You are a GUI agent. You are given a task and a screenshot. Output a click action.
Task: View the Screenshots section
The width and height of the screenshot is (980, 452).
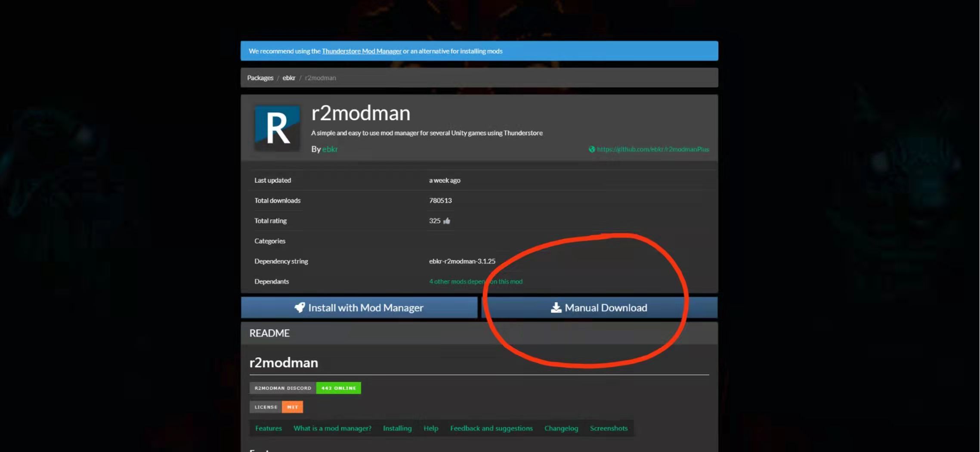coord(609,428)
